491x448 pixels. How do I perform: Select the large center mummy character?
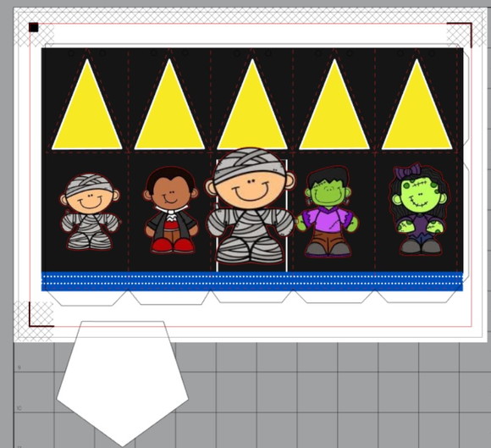click(251, 206)
